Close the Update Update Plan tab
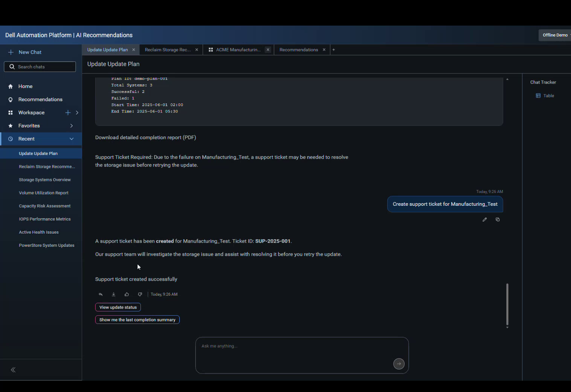 point(133,50)
